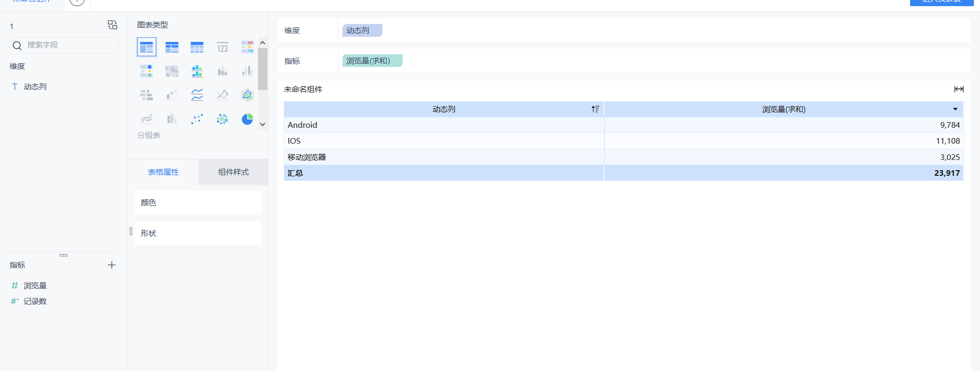Pick the range area chart icon

tap(146, 119)
